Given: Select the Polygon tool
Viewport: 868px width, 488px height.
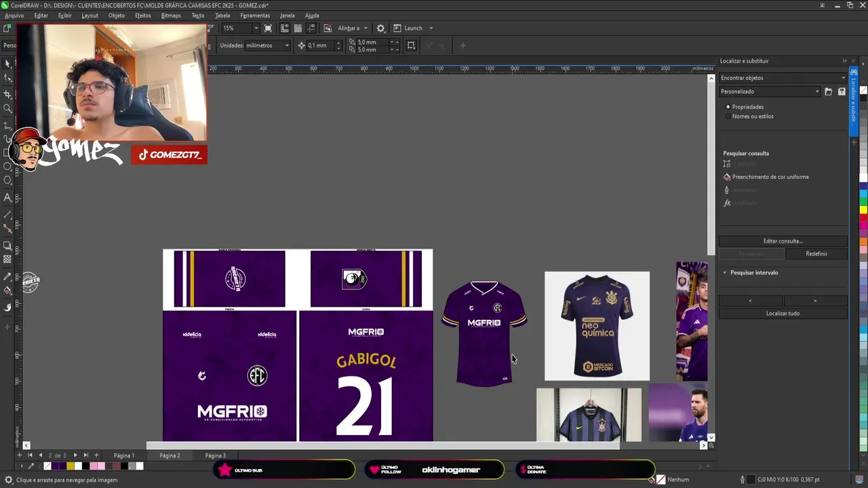Looking at the screenshot, I should (x=7, y=180).
